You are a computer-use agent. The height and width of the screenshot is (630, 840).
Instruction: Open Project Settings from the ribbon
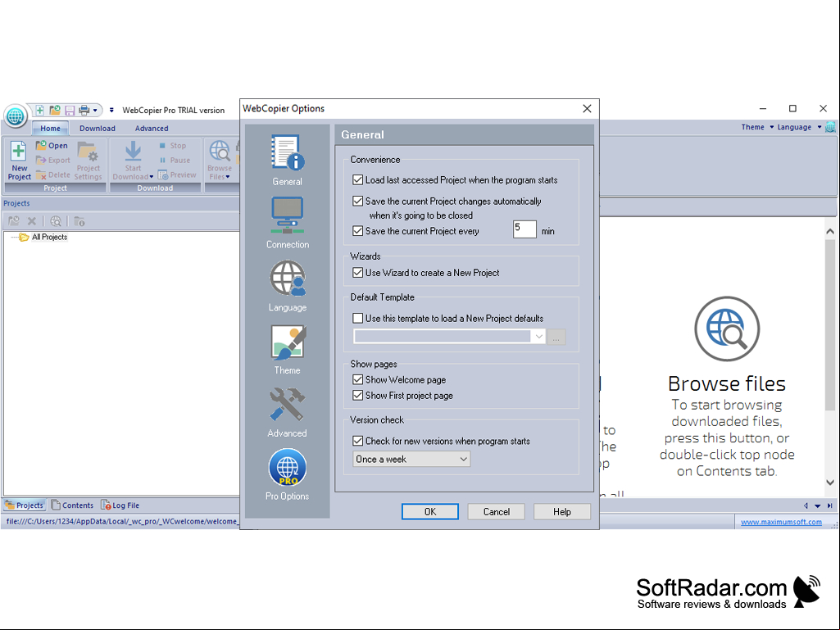88,161
